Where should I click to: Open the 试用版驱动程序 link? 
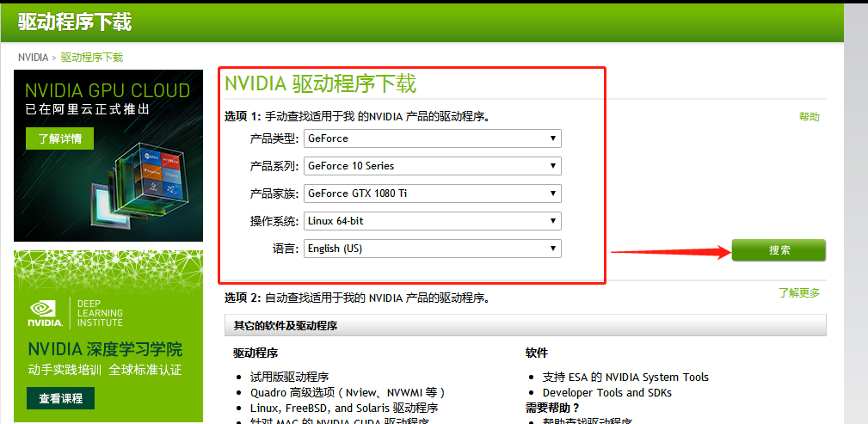290,378
